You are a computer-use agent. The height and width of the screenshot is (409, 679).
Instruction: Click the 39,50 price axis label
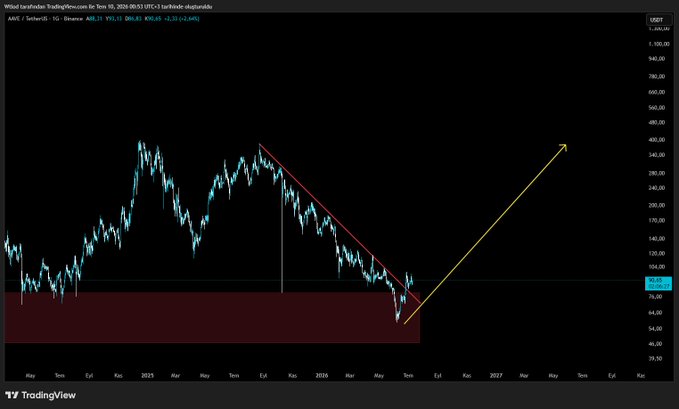click(x=656, y=359)
